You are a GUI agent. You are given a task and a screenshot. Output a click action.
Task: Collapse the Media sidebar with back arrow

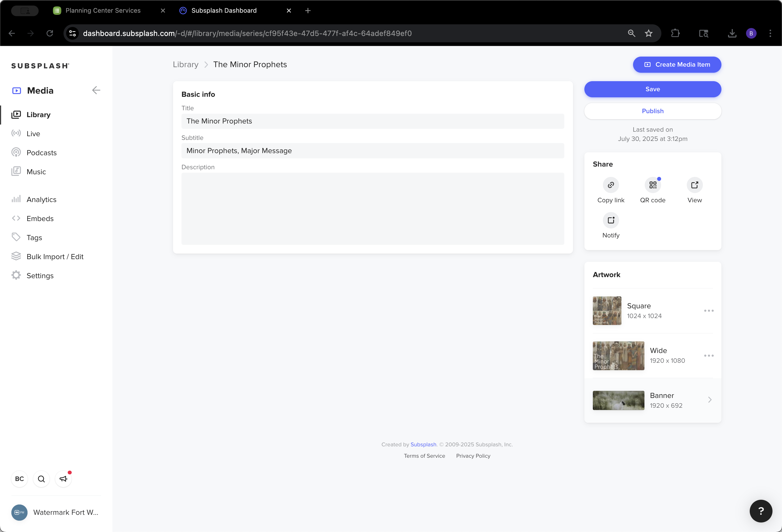coord(96,90)
